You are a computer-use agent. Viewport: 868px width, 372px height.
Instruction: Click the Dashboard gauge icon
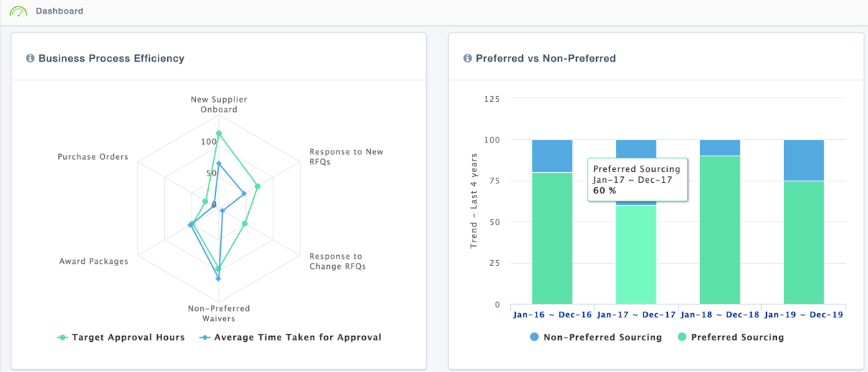[19, 11]
